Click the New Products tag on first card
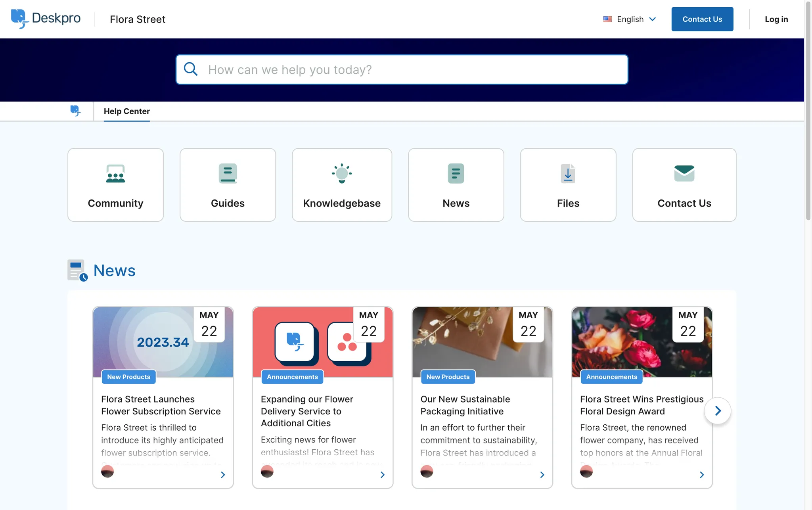The width and height of the screenshot is (812, 510). point(128,377)
